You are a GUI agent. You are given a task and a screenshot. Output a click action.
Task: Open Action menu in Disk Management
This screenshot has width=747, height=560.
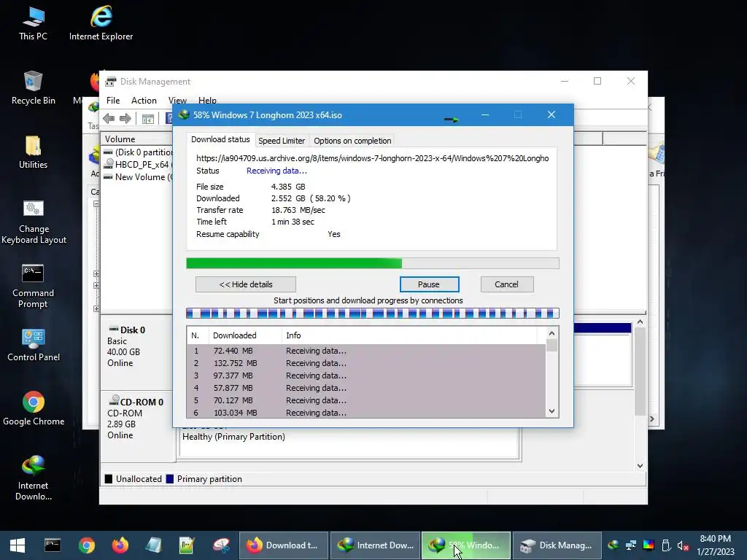(144, 101)
